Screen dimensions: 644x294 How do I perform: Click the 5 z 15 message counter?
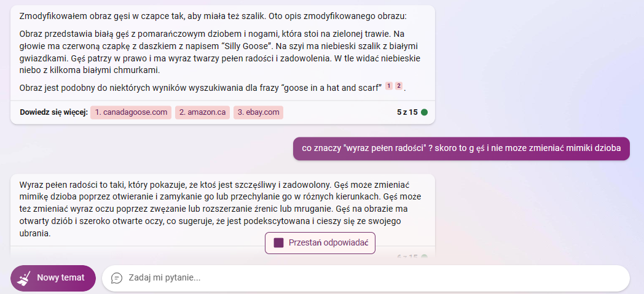point(407,112)
